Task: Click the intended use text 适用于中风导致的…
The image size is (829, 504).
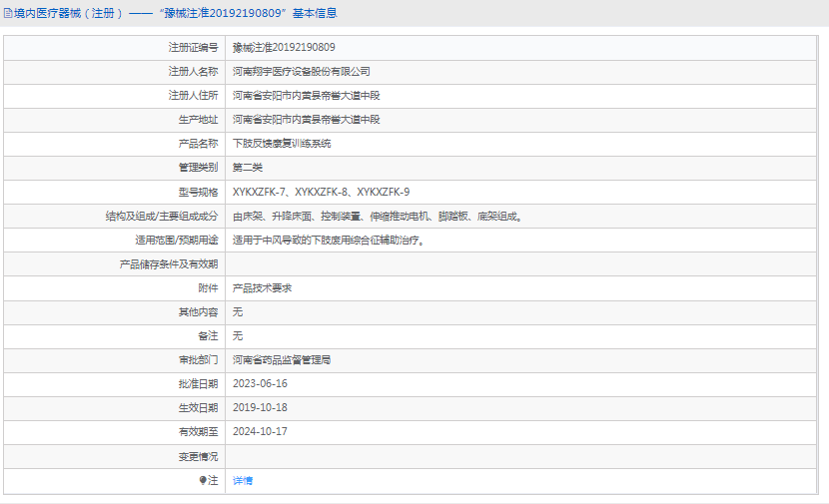Action: [329, 241]
